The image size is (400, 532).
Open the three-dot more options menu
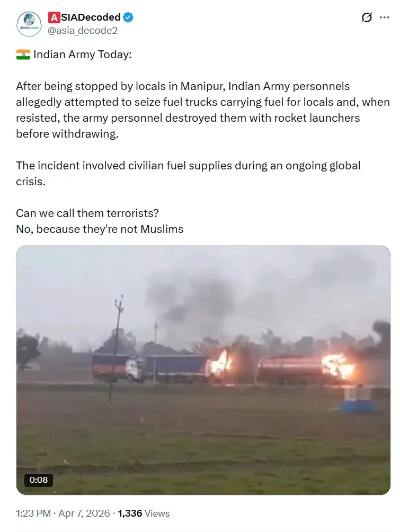(385, 17)
